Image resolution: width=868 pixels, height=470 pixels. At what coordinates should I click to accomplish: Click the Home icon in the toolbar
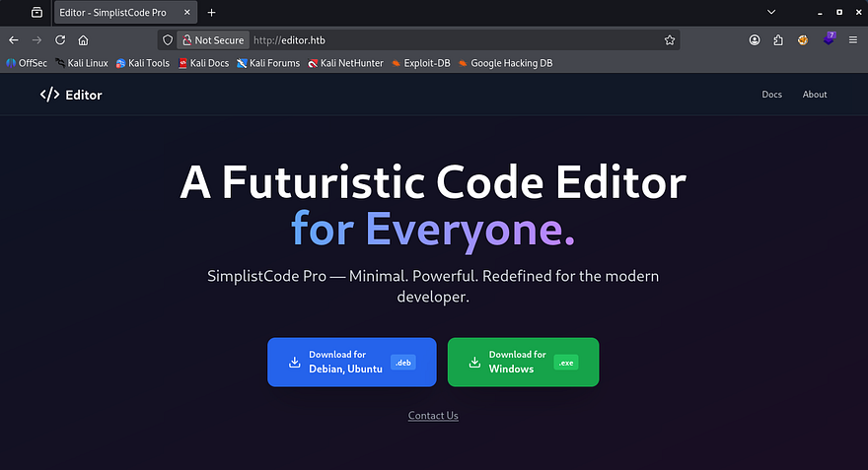coord(84,40)
